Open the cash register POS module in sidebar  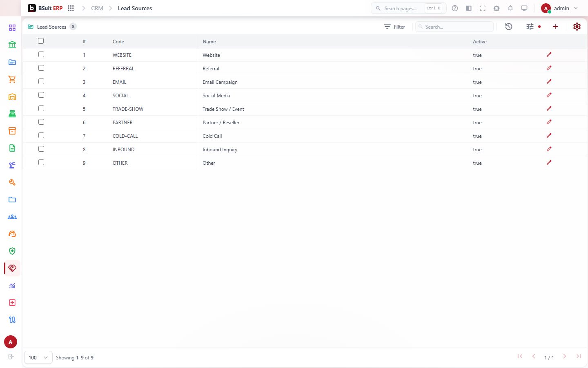[x=12, y=114]
